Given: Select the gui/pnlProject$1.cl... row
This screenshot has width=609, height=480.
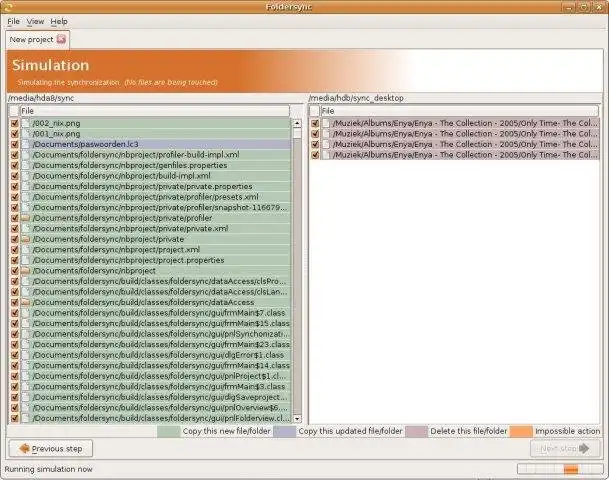Looking at the screenshot, I should 151,376.
